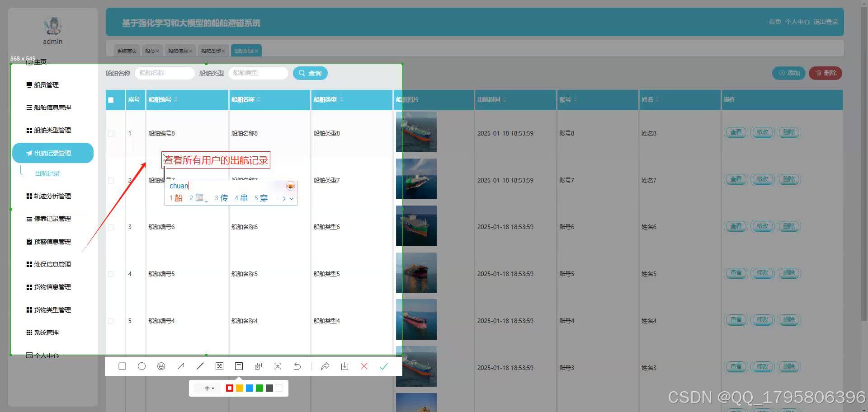
Task: Click the admin avatar image
Action: coord(53,26)
